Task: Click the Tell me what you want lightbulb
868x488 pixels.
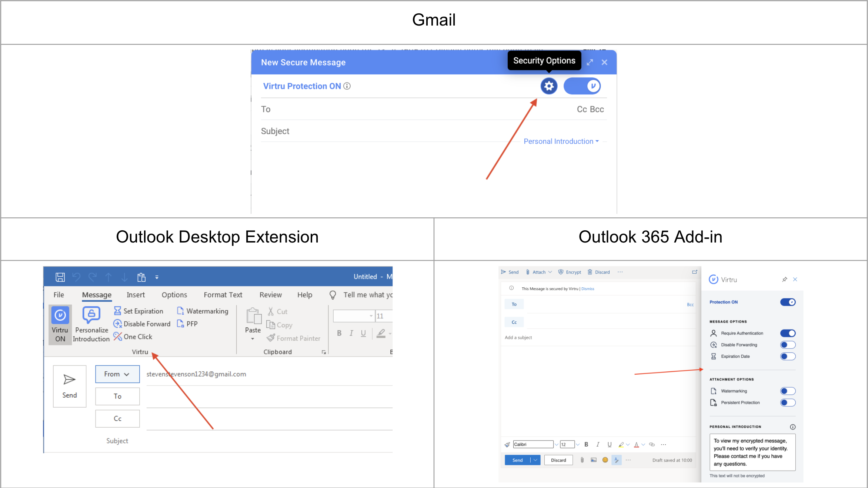Action: pyautogui.click(x=333, y=295)
